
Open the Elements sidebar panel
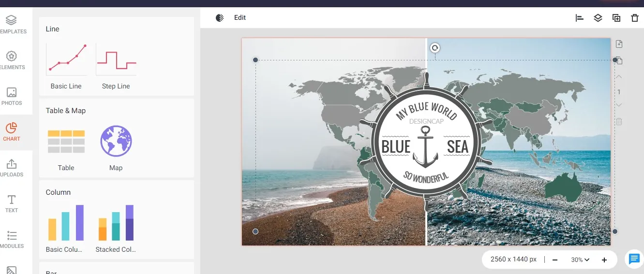coord(12,60)
